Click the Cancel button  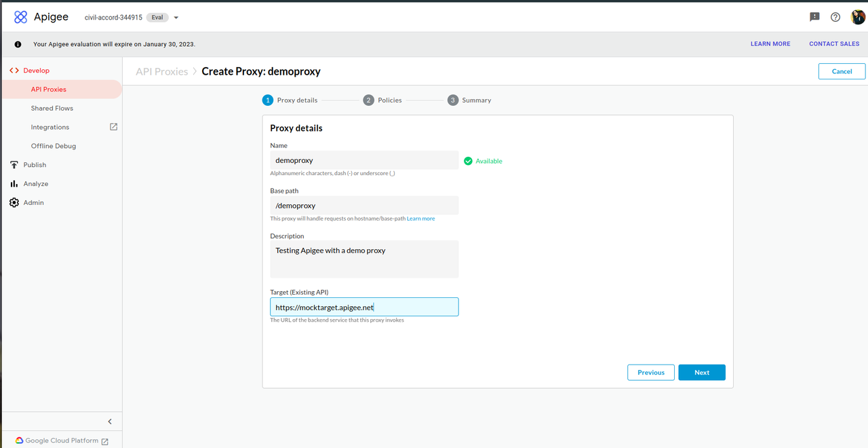click(842, 71)
